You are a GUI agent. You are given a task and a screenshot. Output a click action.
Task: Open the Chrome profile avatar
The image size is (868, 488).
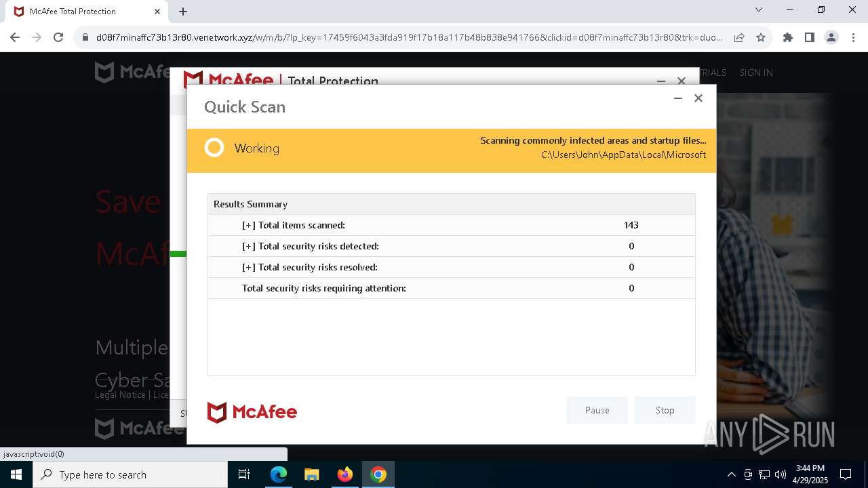(831, 38)
